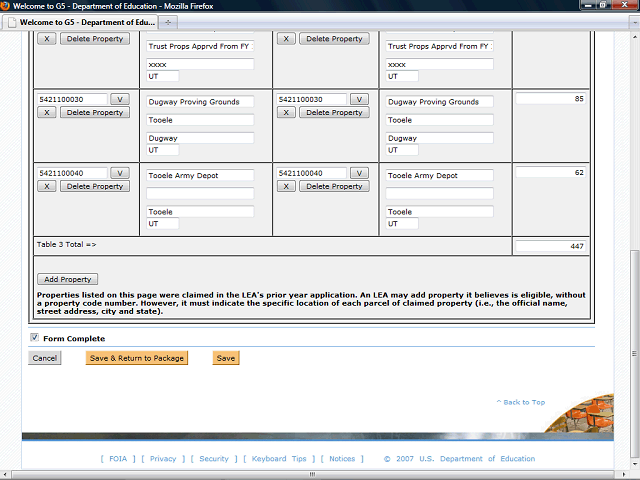
Task: Open the Keyboard Tips footer link
Action: click(x=279, y=459)
